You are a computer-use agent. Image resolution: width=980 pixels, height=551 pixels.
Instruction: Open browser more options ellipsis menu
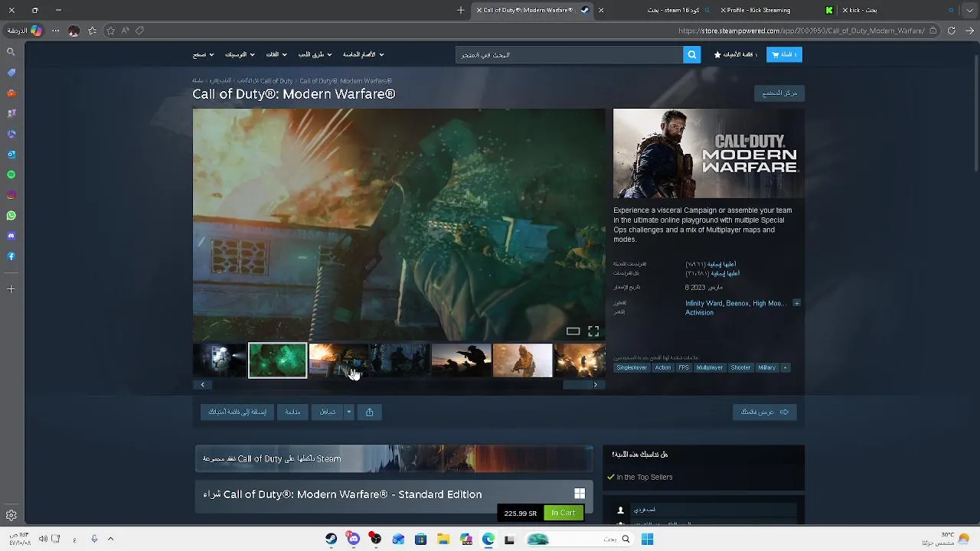(x=55, y=31)
